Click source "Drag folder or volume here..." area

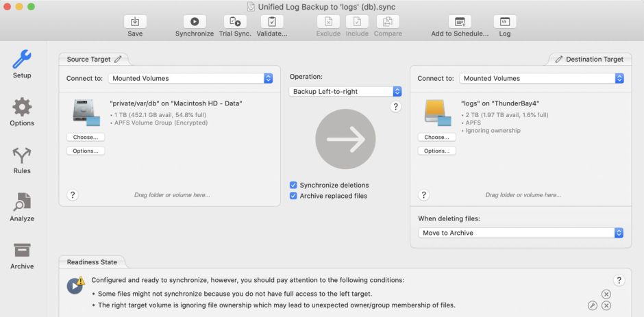tap(172, 195)
